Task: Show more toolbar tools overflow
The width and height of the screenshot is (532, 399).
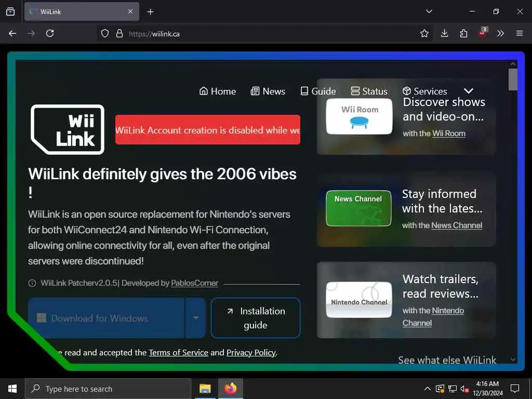Action: click(500, 33)
